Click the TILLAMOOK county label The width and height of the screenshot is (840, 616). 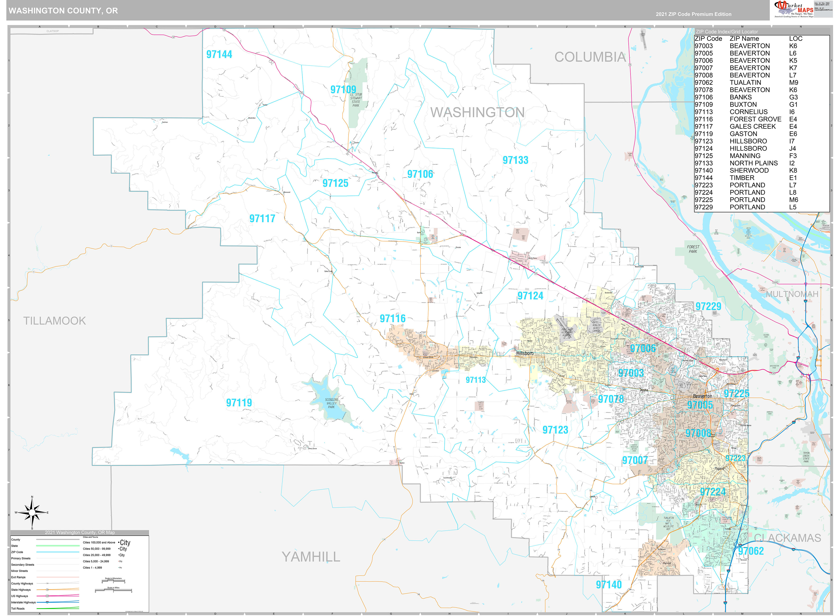coord(54,321)
